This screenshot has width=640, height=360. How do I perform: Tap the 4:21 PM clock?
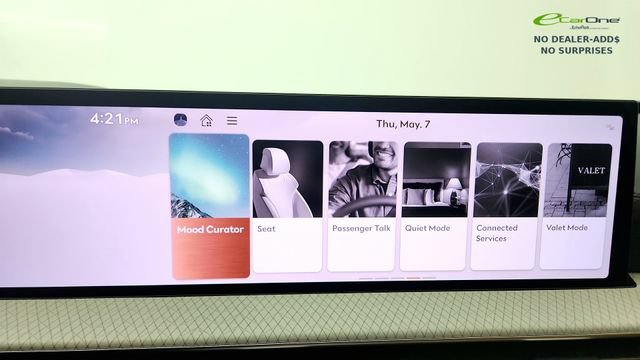pyautogui.click(x=114, y=119)
